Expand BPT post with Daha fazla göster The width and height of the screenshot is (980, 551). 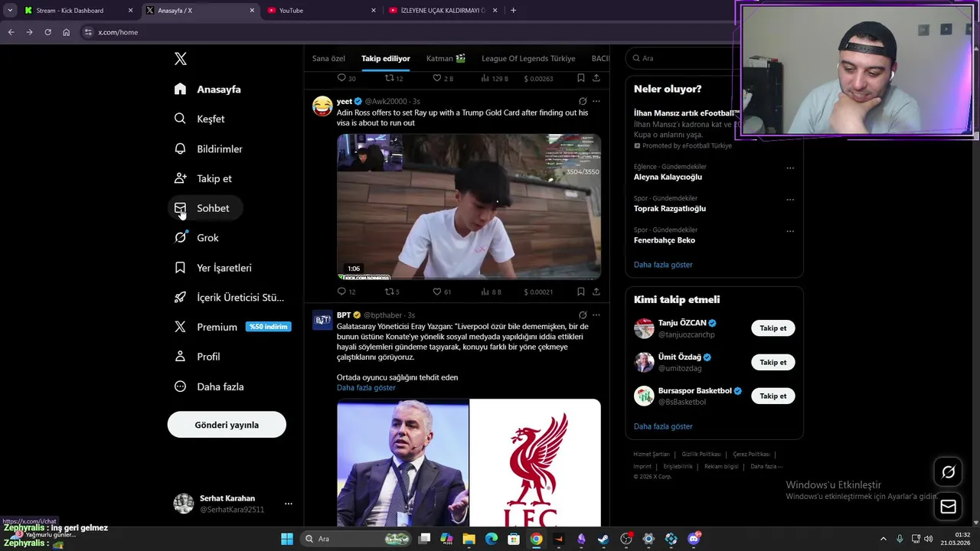pos(366,388)
